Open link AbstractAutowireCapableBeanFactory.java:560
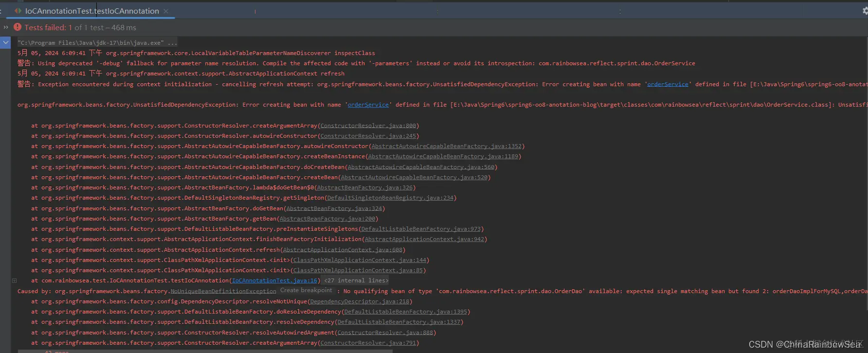The image size is (868, 353). [x=421, y=167]
